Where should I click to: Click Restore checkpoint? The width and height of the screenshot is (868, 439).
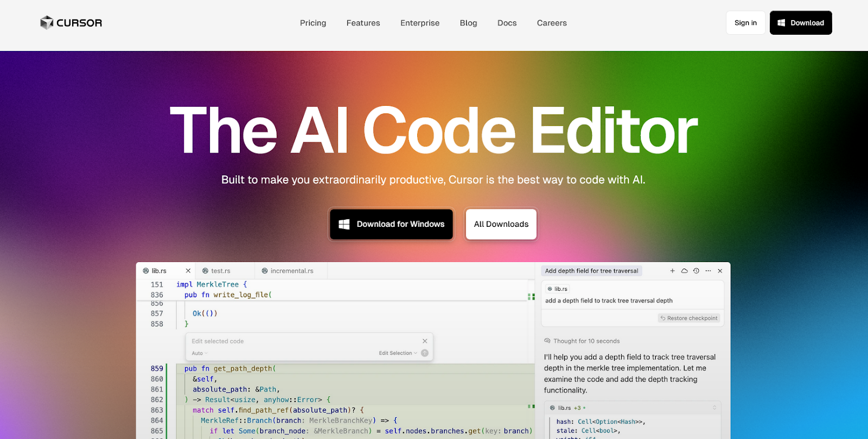point(689,318)
